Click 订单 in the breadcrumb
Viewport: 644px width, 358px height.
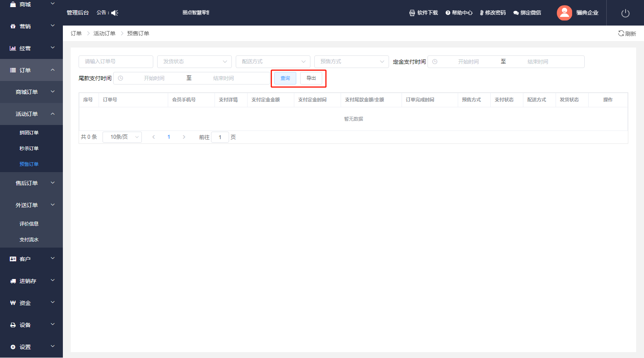pyautogui.click(x=76, y=33)
